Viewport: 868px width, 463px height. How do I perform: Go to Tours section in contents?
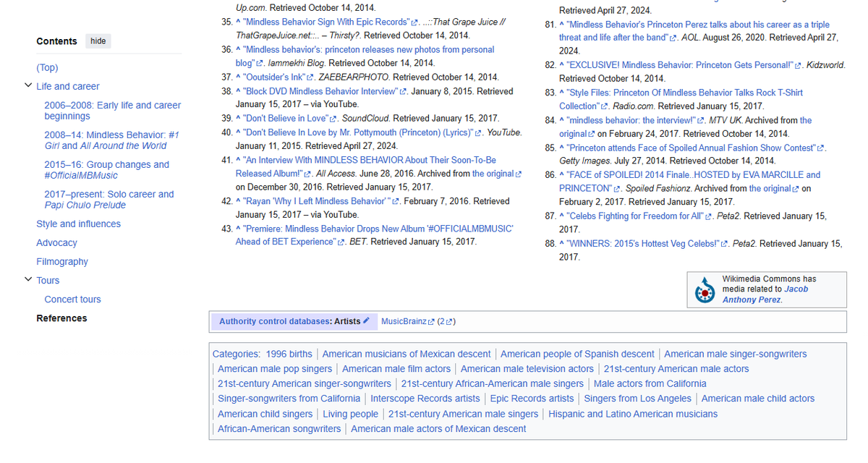point(48,281)
